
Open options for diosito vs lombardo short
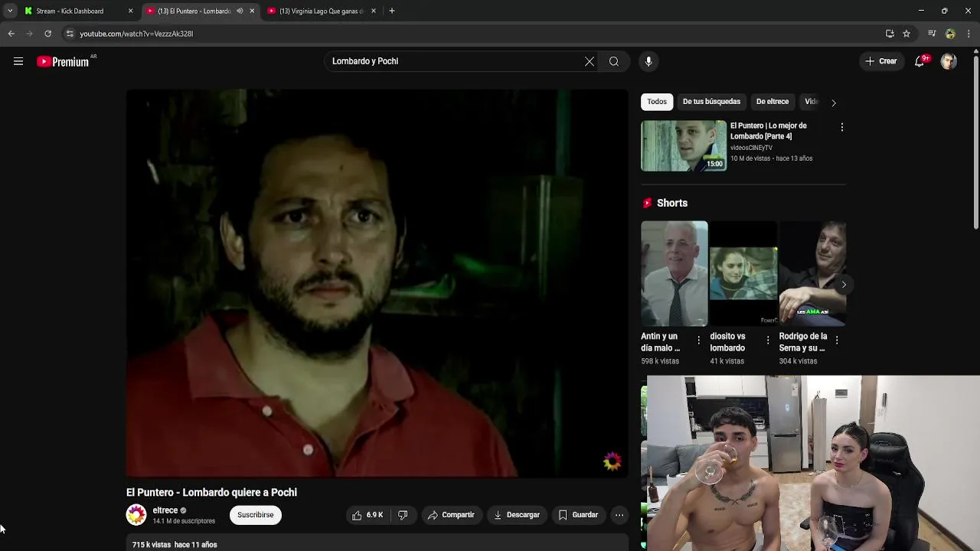point(768,340)
